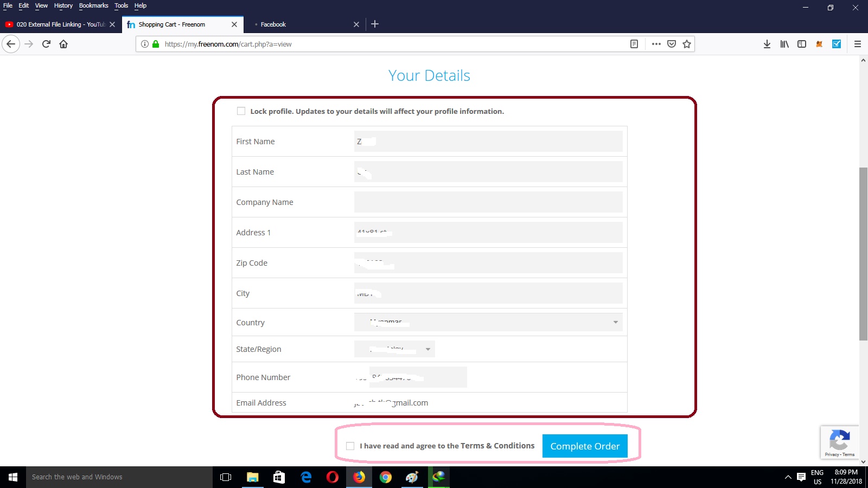Open the MetaMask fox extension
The height and width of the screenshot is (488, 868).
pos(819,44)
